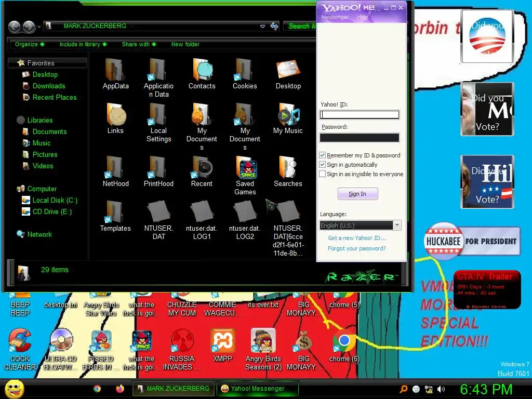Viewport: 532px width, 399px height.
Task: Open the Searches folder
Action: (288, 171)
